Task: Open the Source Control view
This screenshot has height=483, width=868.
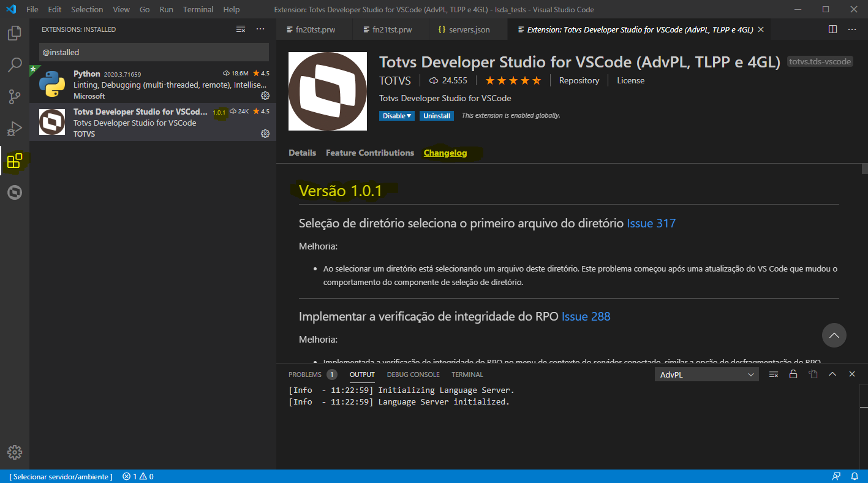Action: [15, 96]
